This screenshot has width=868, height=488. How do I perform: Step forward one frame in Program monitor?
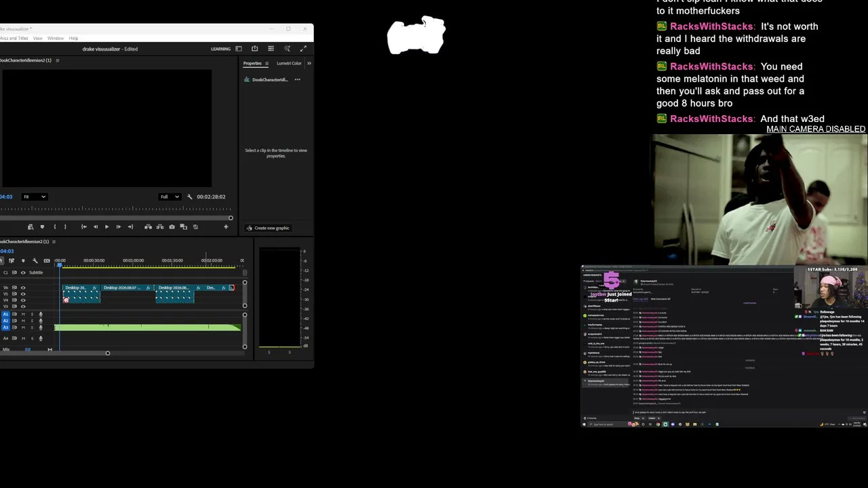pyautogui.click(x=118, y=227)
